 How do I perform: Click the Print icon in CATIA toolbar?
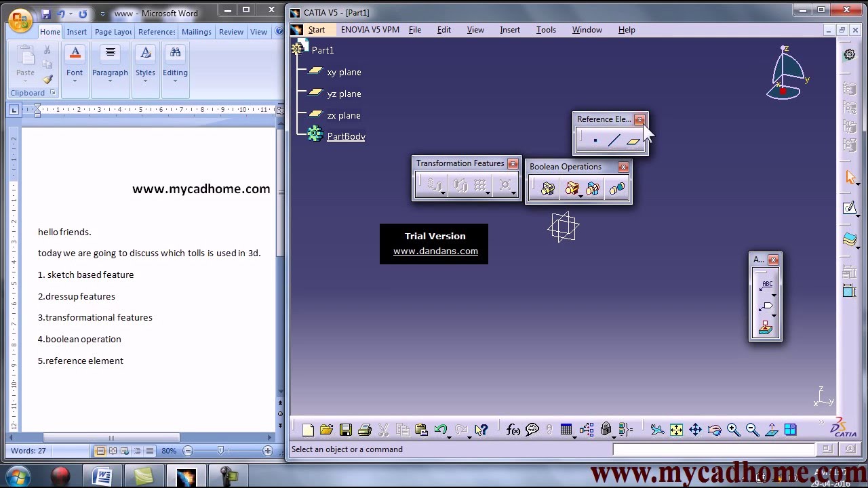[x=365, y=430]
